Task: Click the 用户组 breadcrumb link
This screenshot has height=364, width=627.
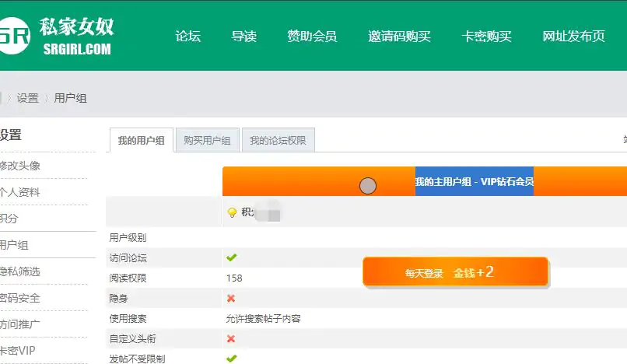Action: tap(70, 98)
